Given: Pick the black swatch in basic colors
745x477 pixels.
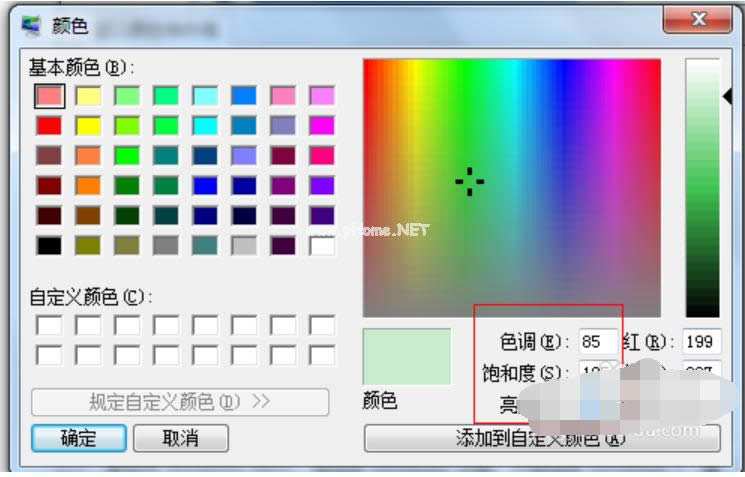Looking at the screenshot, I should pyautogui.click(x=48, y=245).
